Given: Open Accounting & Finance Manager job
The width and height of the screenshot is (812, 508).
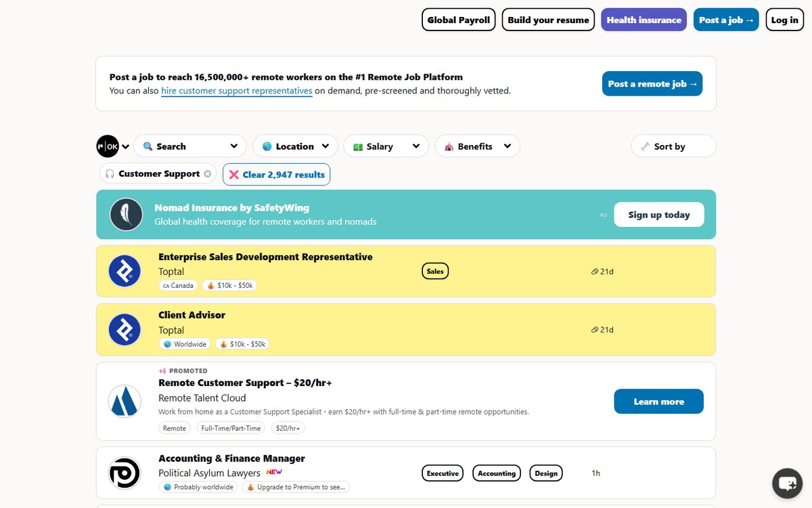Looking at the screenshot, I should click(x=231, y=459).
